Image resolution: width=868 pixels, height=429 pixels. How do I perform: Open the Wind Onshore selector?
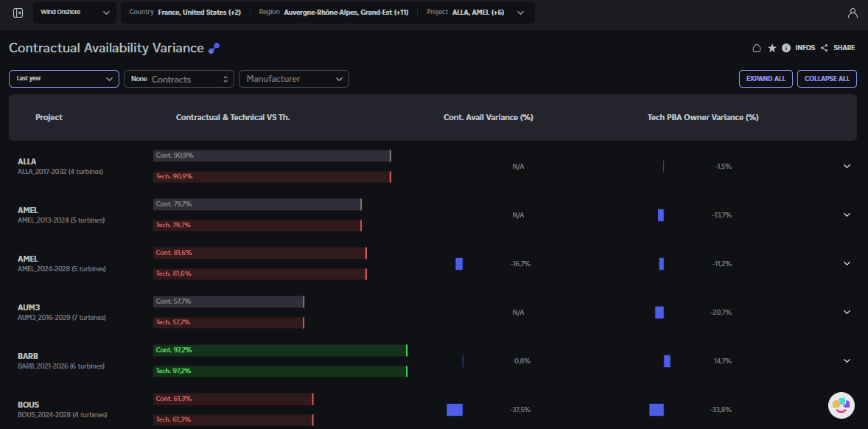point(74,12)
